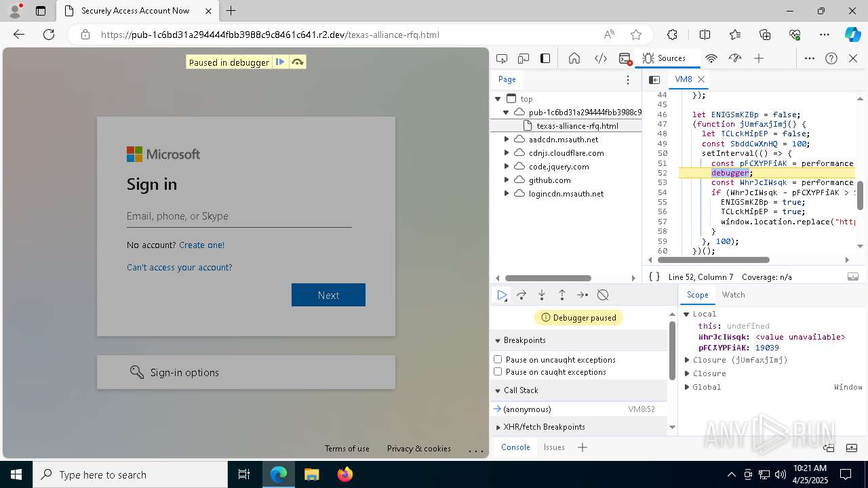The height and width of the screenshot is (488, 868).
Task: Select the Scope tab
Action: [697, 295]
